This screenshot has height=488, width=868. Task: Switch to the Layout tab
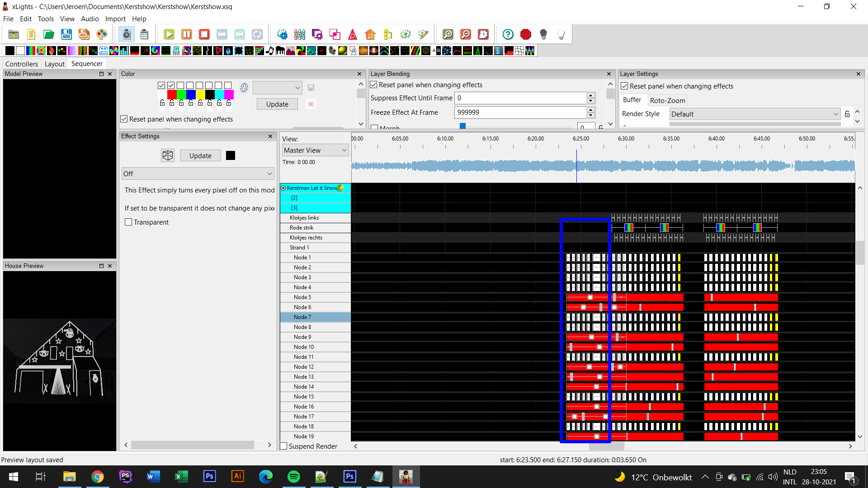tap(54, 64)
